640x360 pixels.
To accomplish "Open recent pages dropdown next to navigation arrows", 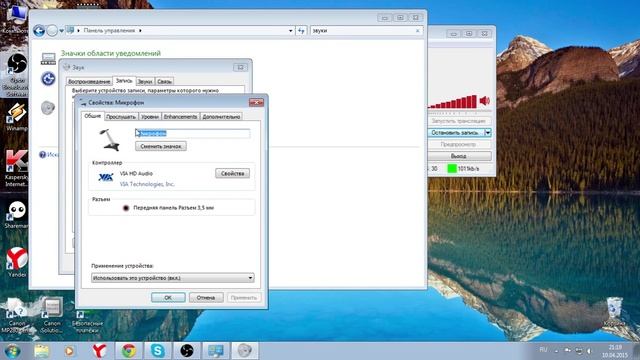I will click(61, 31).
